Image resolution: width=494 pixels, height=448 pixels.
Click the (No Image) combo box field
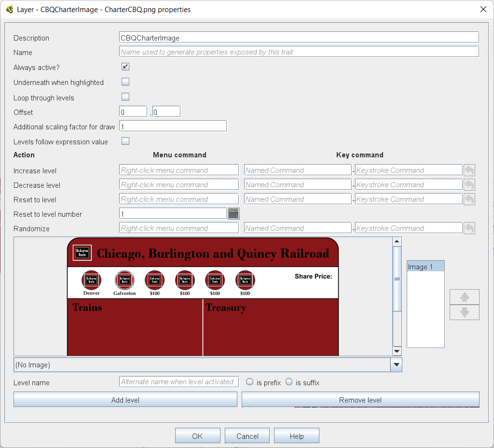coord(202,365)
